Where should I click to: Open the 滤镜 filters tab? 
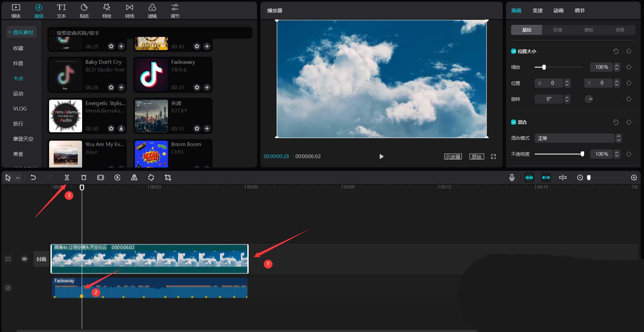152,11
